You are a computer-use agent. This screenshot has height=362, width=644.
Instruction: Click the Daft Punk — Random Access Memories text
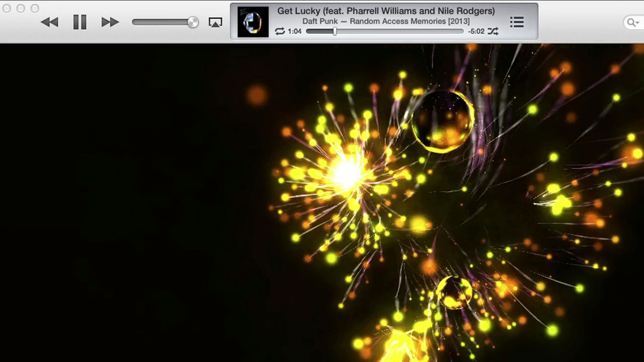tap(386, 21)
